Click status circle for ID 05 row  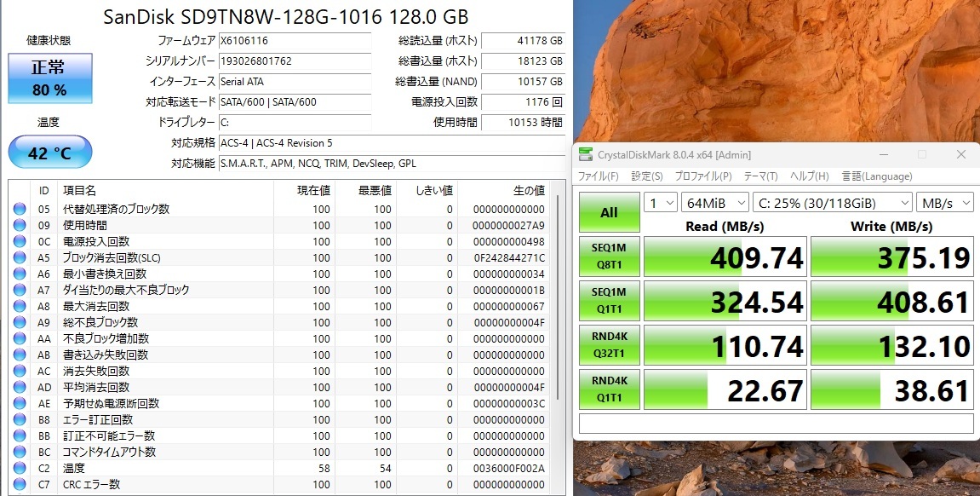(20, 209)
